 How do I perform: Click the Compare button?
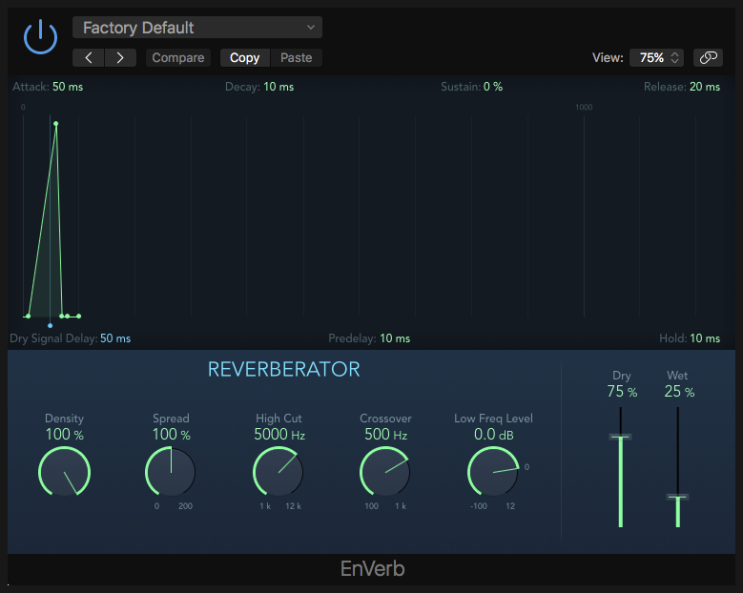click(x=178, y=58)
